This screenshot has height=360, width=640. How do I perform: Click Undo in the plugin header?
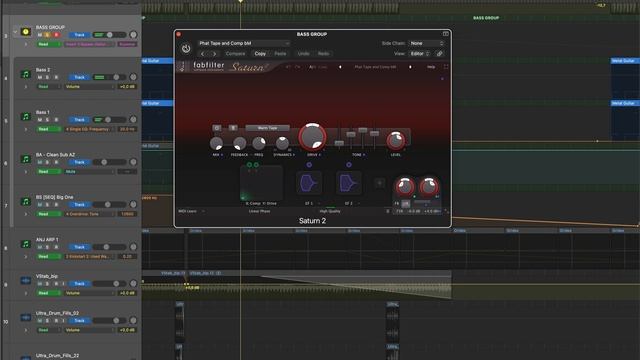[x=303, y=53]
